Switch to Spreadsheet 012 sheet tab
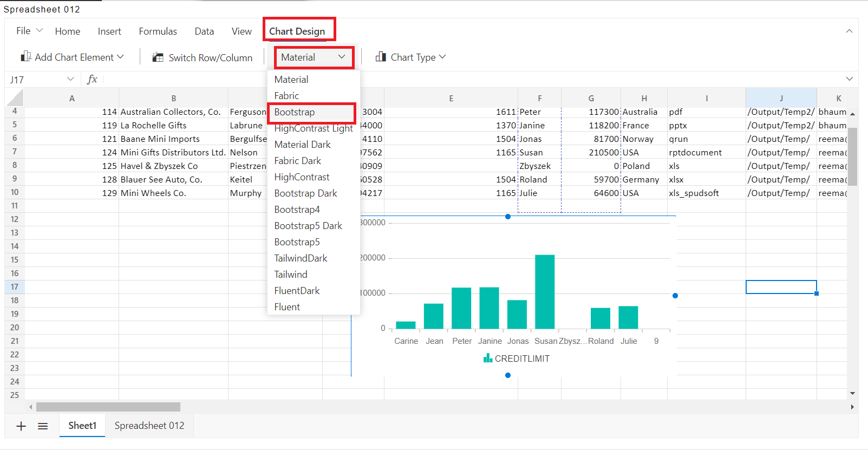This screenshot has width=868, height=450. click(x=149, y=426)
